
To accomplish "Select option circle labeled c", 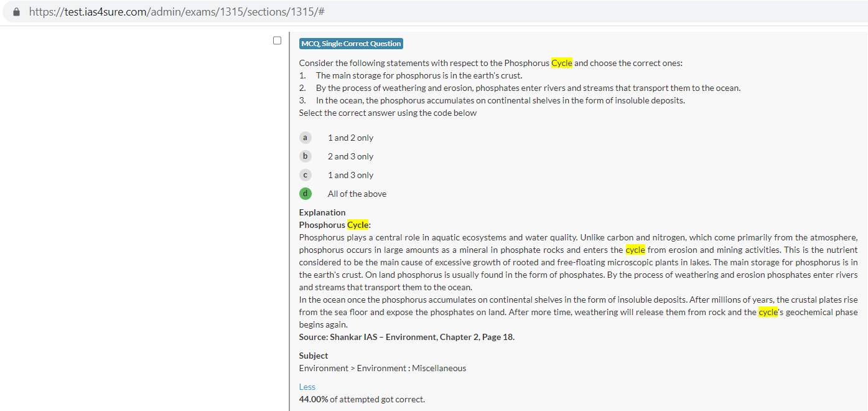I will pyautogui.click(x=305, y=175).
